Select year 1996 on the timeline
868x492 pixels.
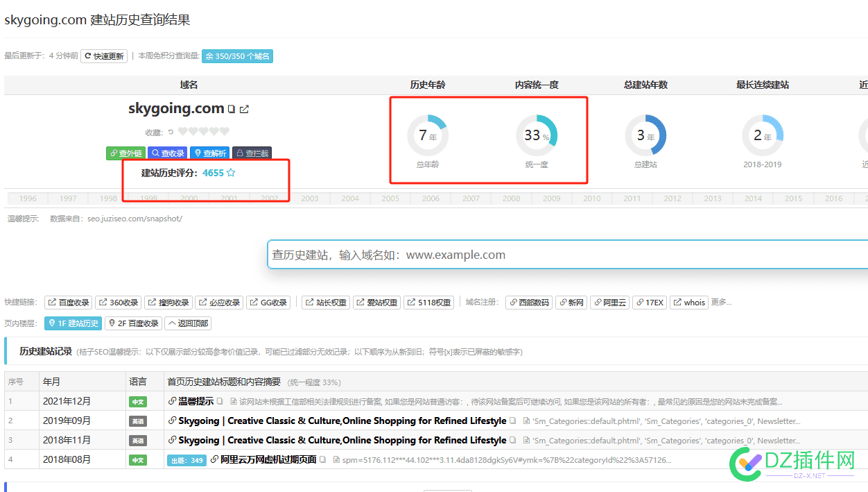pyautogui.click(x=28, y=198)
